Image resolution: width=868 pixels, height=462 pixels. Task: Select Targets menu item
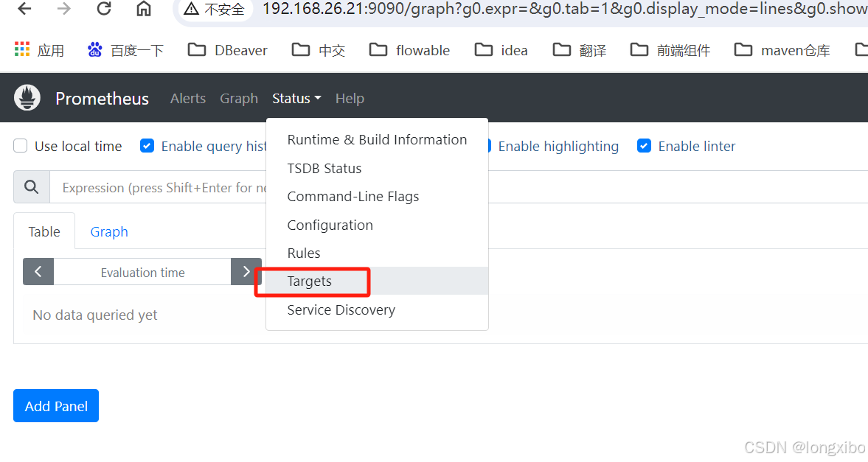coord(377,281)
